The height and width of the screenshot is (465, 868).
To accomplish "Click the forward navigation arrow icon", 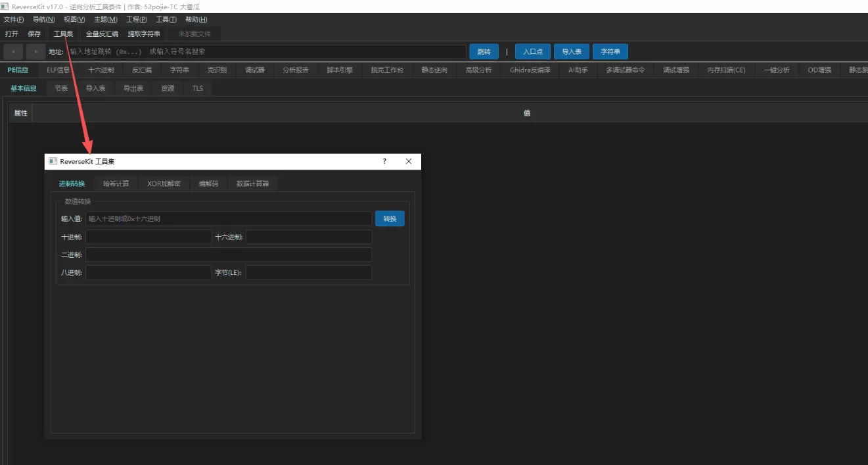I will coord(35,51).
